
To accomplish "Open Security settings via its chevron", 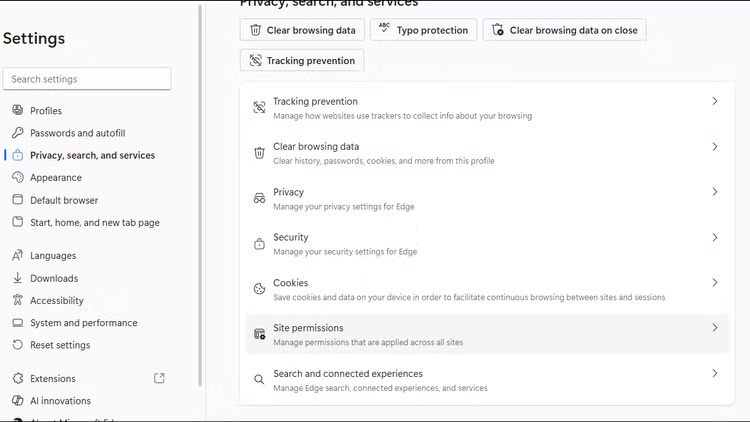I will pyautogui.click(x=714, y=238).
